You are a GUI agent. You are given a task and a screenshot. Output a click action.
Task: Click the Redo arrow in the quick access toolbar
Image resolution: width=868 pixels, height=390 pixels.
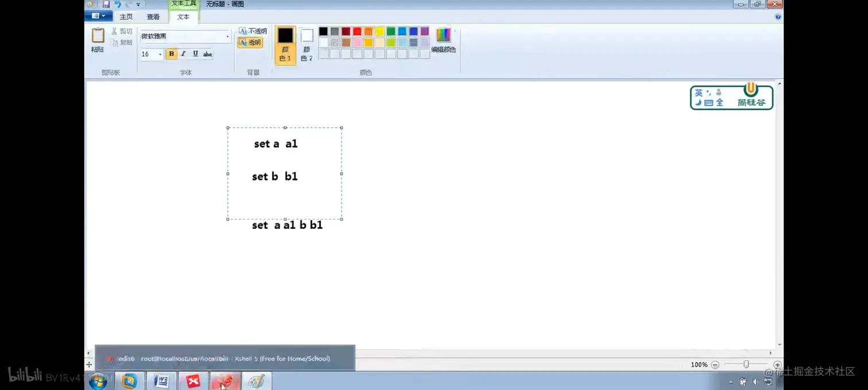(129, 4)
